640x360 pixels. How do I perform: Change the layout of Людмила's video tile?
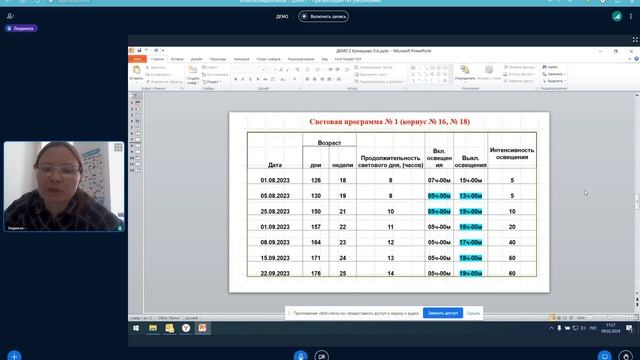(118, 147)
